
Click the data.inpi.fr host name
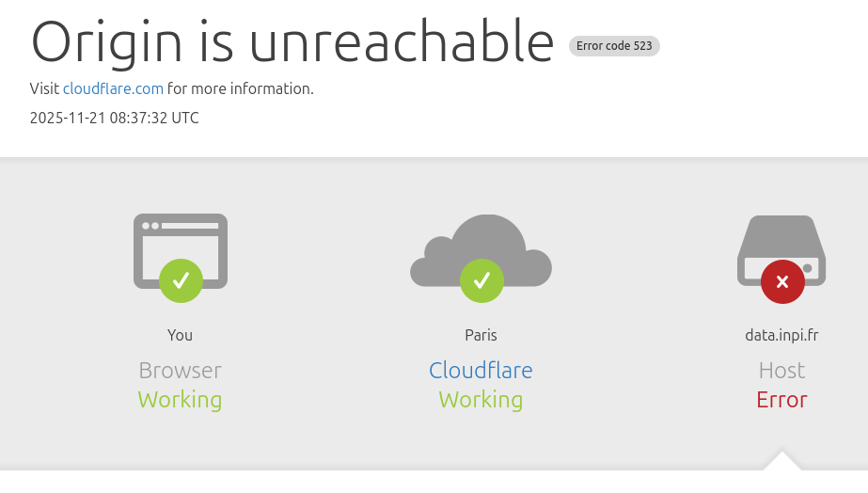[x=781, y=335]
